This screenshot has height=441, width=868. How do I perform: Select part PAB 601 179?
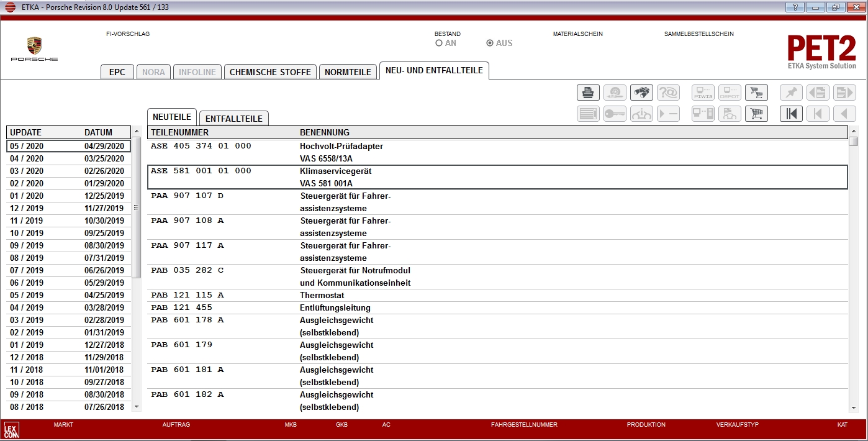point(497,351)
